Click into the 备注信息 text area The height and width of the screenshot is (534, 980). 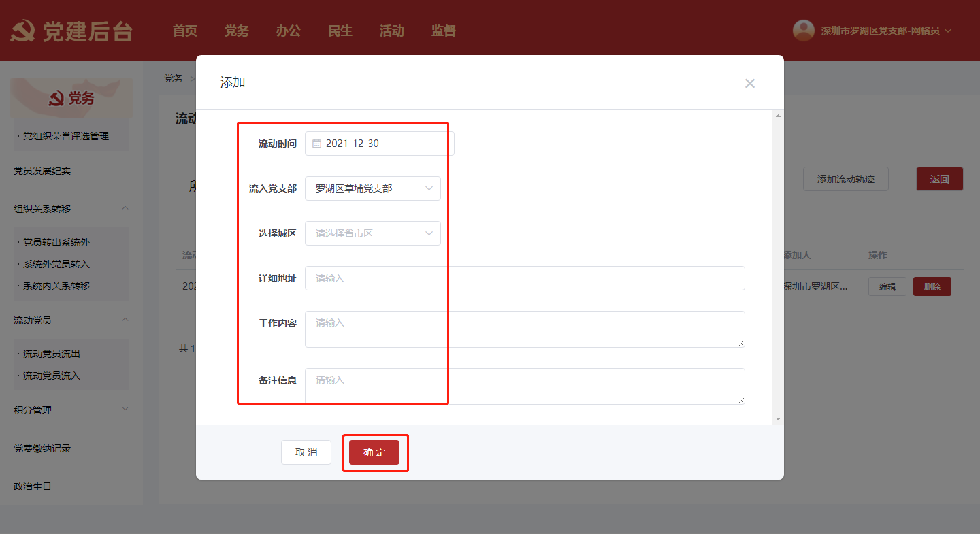[x=525, y=386]
